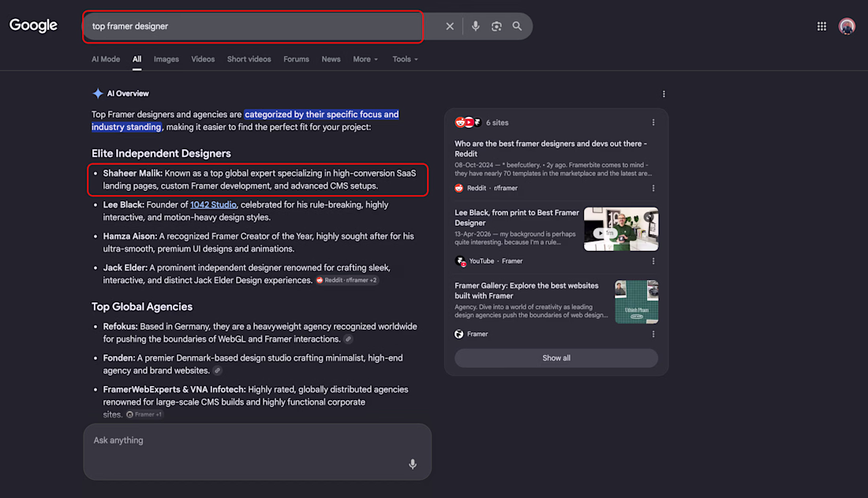
Task: Switch to the Videos tab
Action: pyautogui.click(x=203, y=59)
